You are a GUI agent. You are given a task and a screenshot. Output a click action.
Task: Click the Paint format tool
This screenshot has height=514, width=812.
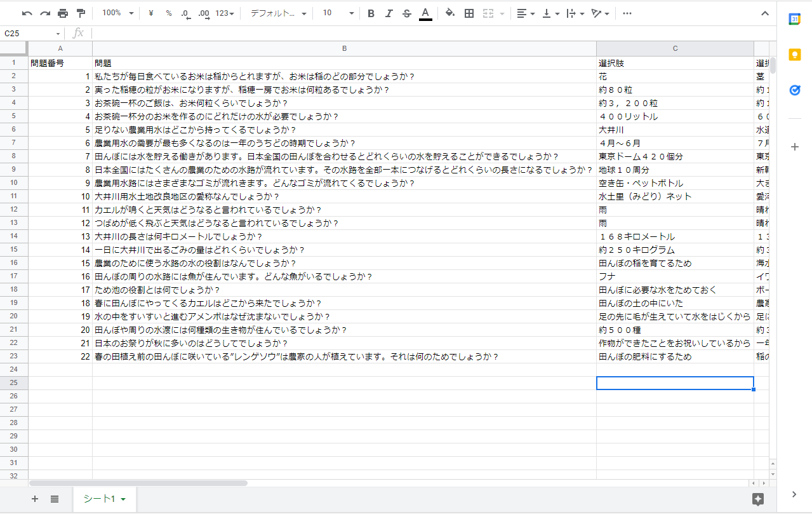pos(81,13)
